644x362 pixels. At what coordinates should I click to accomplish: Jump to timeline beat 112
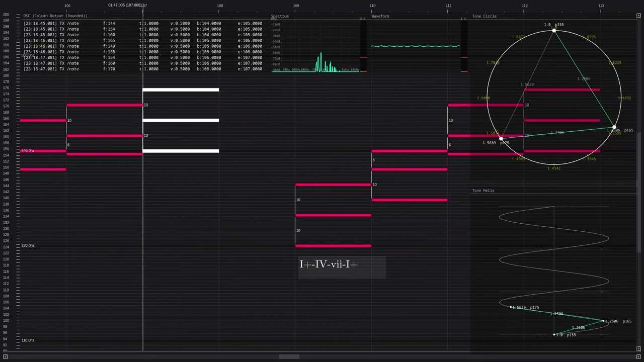coord(525,6)
